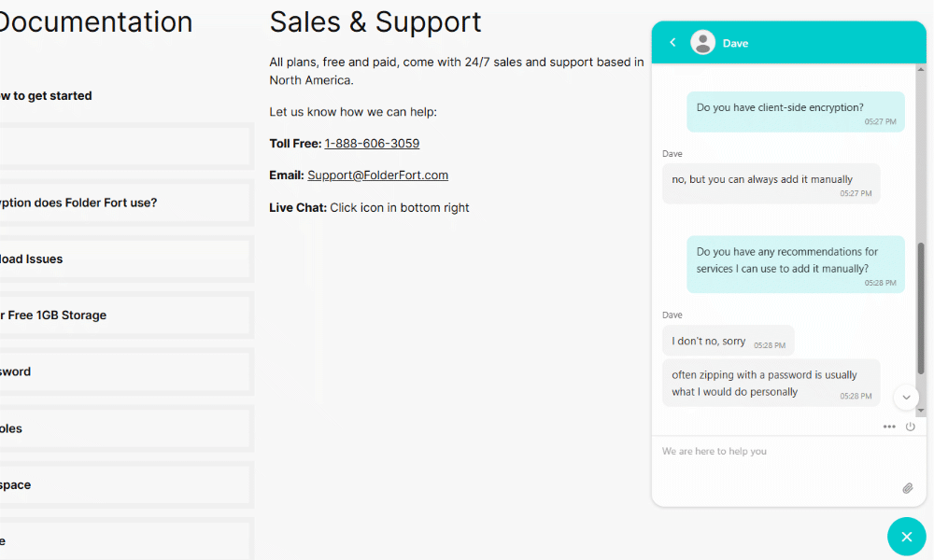Click the Support@FolderFort.com email link
The width and height of the screenshot is (934, 560).
[x=377, y=175]
